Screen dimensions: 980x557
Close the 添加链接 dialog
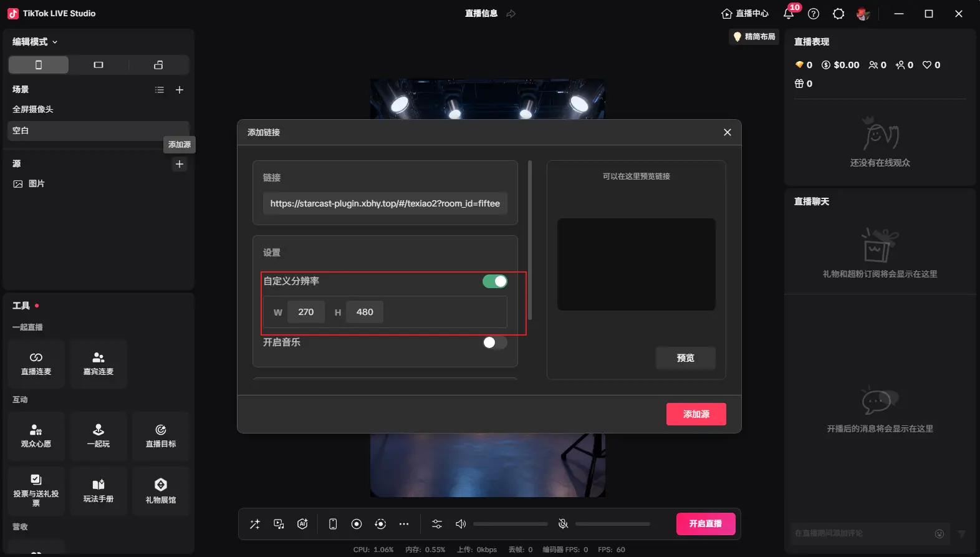pyautogui.click(x=727, y=132)
